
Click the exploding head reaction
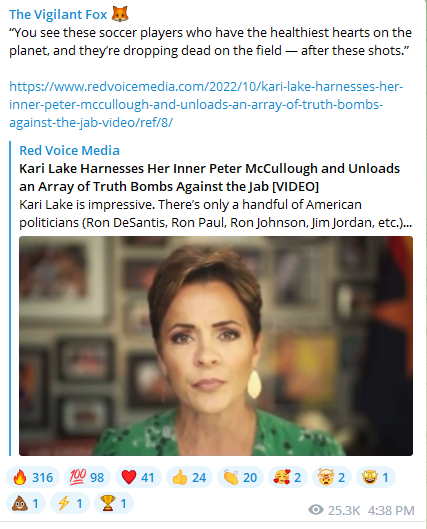pos(332,477)
